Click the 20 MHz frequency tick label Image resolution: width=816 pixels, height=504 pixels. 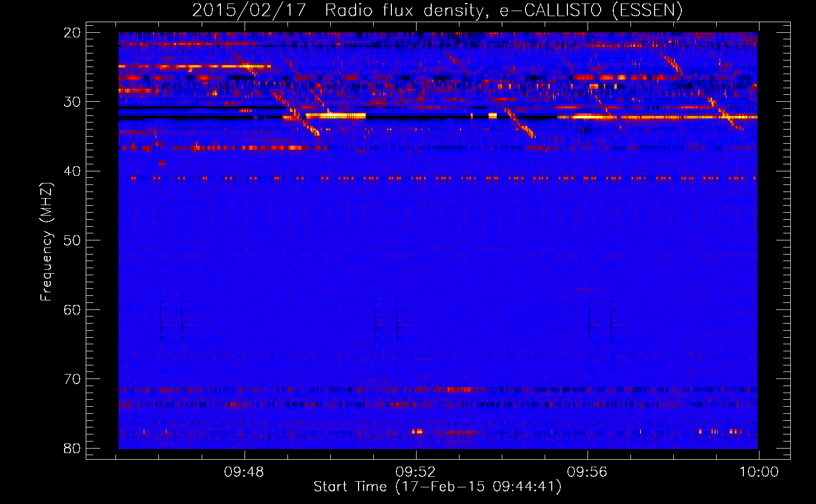pyautogui.click(x=72, y=33)
